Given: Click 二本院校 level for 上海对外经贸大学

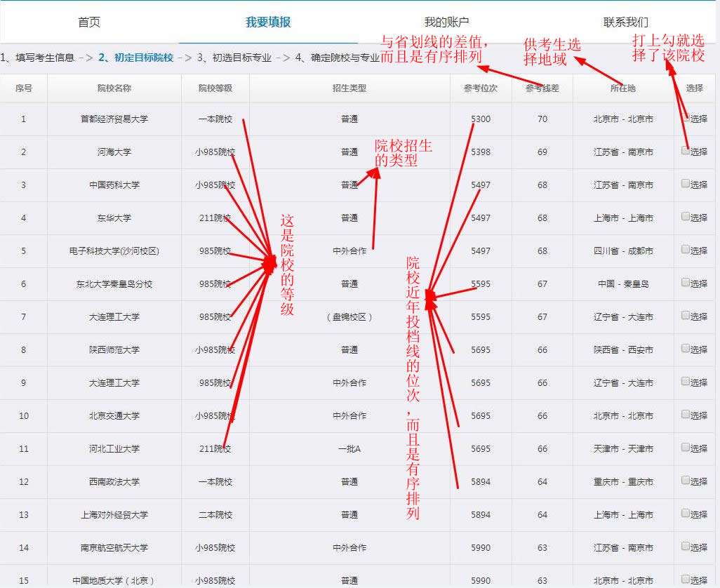Looking at the screenshot, I should click(215, 515).
